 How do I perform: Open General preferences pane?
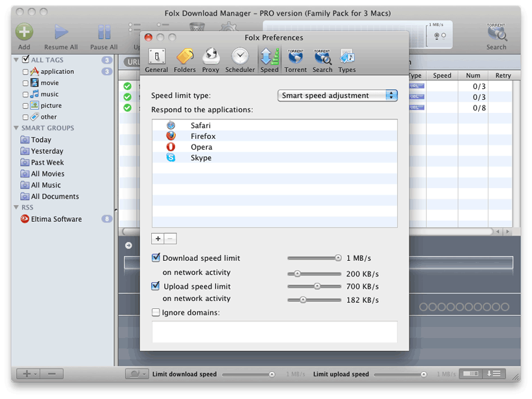click(x=156, y=60)
